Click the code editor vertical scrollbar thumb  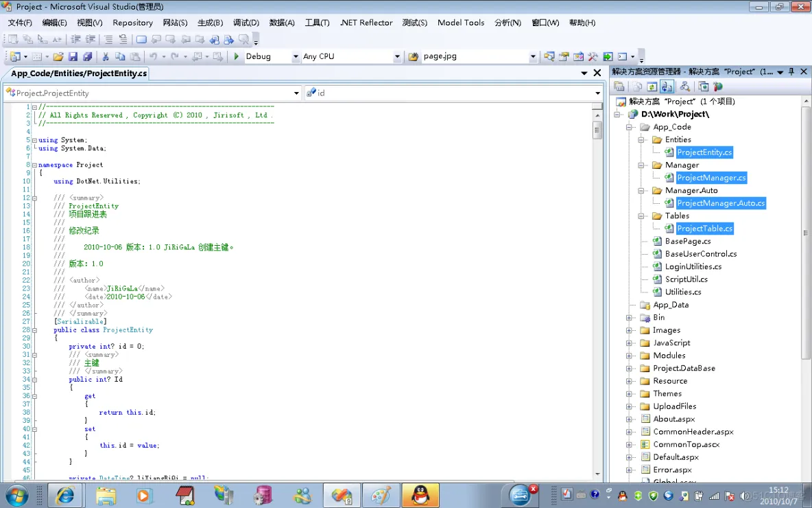tap(597, 130)
